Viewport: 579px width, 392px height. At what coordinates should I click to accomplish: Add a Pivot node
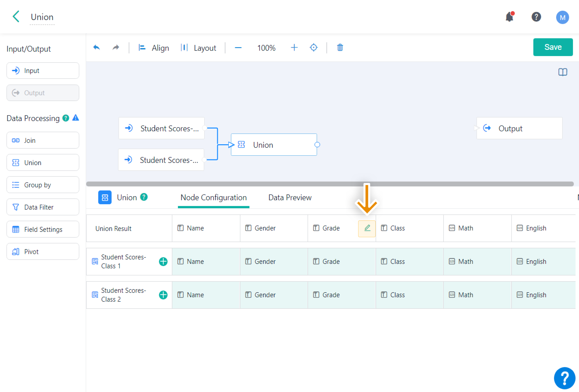coord(43,251)
